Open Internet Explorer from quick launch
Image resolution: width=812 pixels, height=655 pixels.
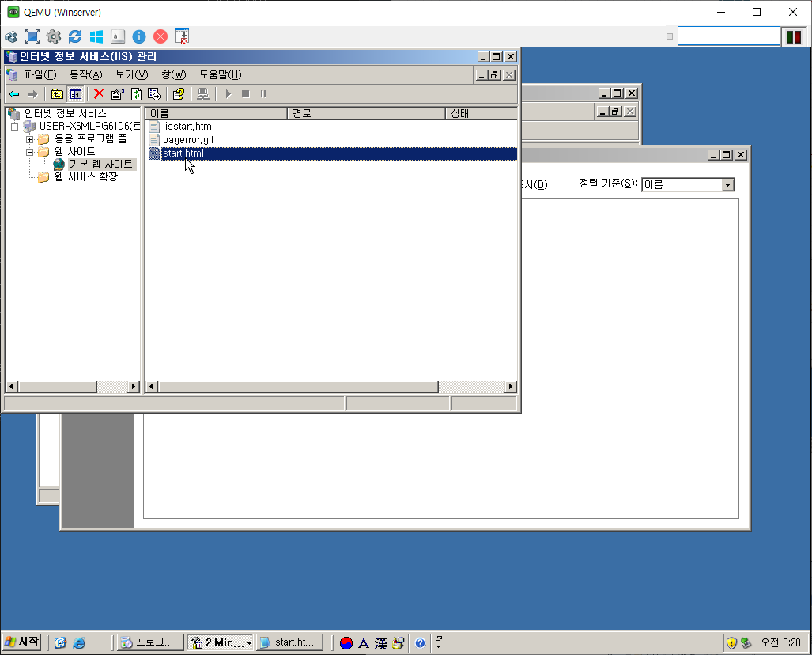pyautogui.click(x=79, y=643)
